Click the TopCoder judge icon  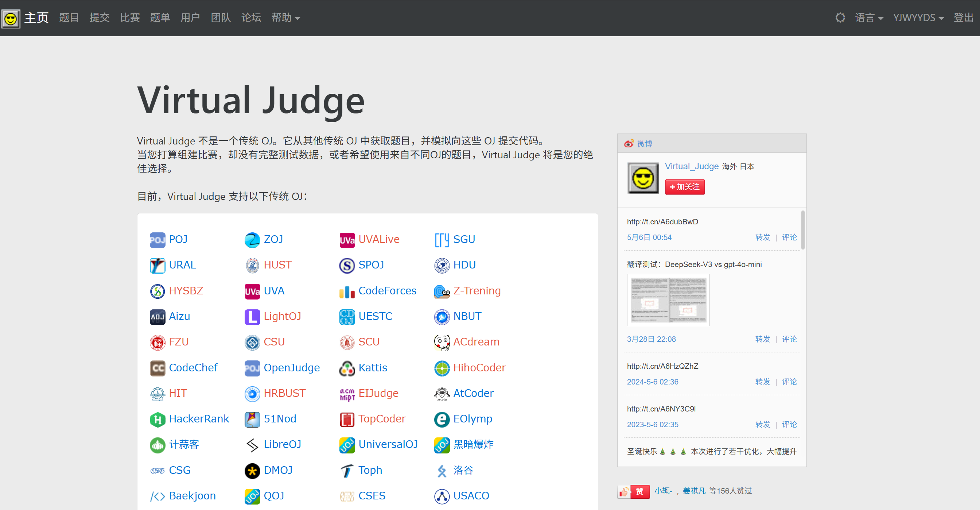[x=347, y=419]
